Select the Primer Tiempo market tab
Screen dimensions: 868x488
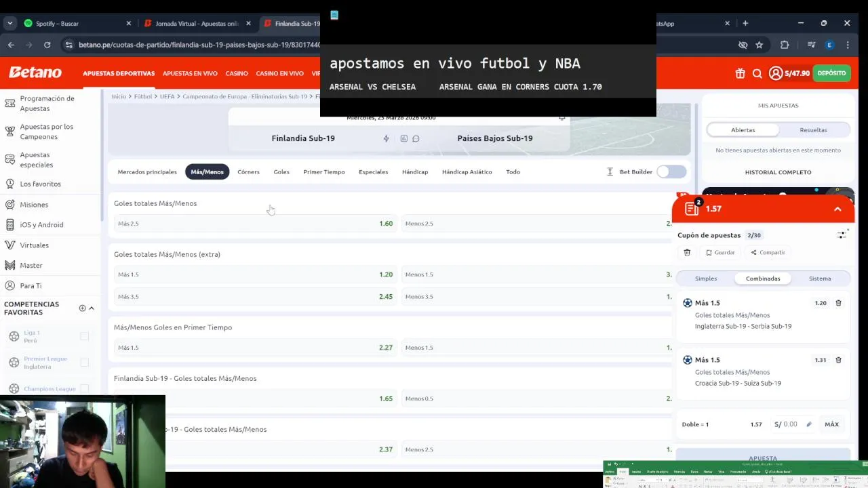click(324, 172)
